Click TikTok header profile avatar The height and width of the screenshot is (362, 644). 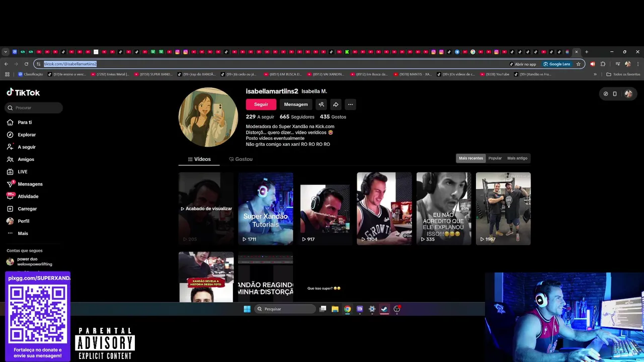point(628,94)
